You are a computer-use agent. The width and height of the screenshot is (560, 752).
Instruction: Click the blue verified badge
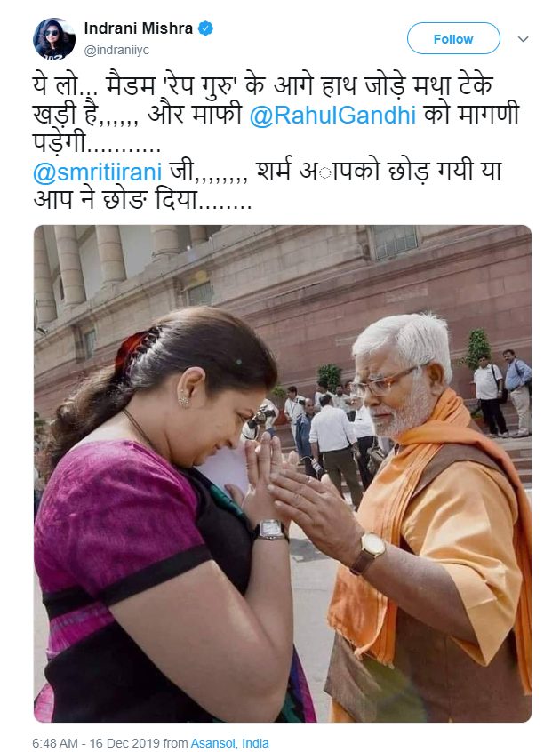(206, 28)
